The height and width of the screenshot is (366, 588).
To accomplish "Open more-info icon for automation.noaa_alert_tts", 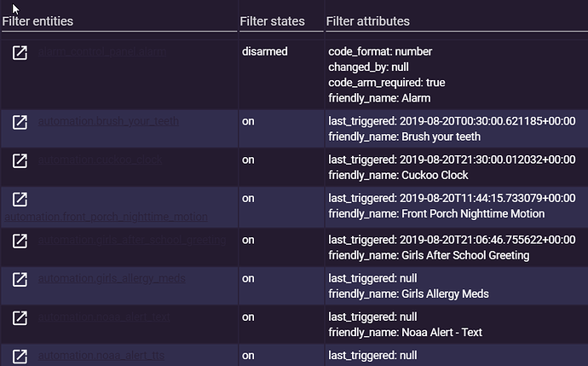I will click(20, 357).
